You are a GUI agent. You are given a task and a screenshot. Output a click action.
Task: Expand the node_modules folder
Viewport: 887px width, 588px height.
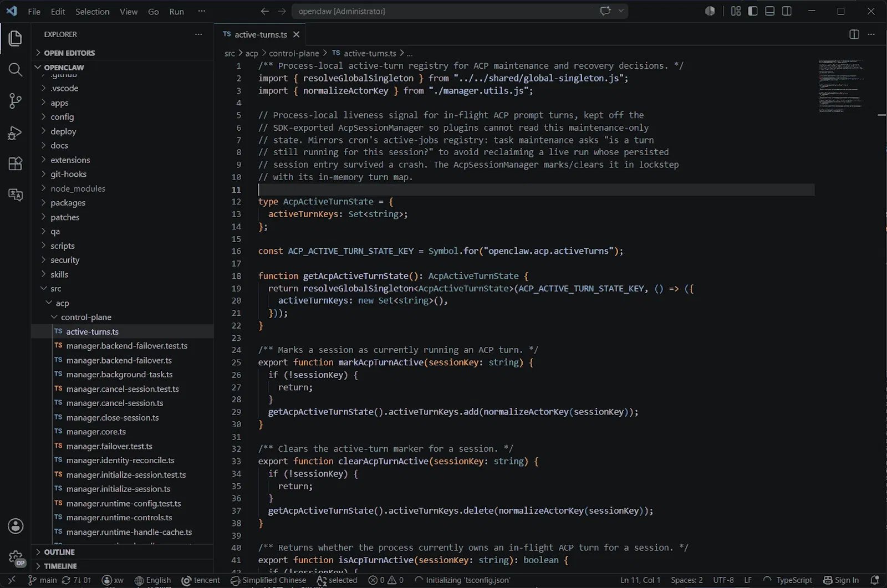[x=123, y=188]
